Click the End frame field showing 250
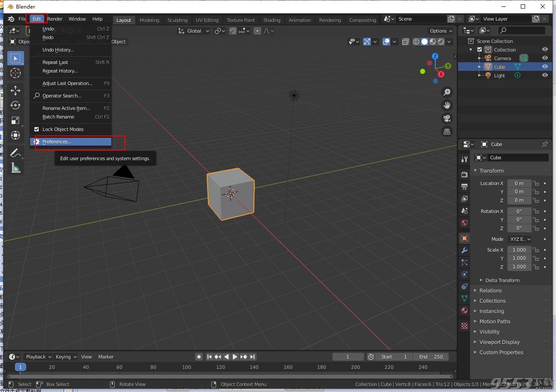The width and height of the screenshot is (556, 392). point(431,357)
